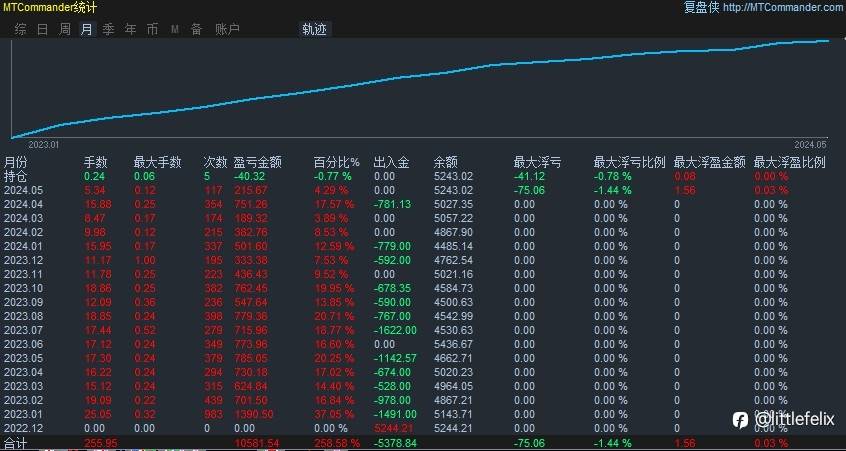Image resolution: width=846 pixels, height=451 pixels.
Task: Open the 周 weekly statistics tab
Action: point(65,29)
